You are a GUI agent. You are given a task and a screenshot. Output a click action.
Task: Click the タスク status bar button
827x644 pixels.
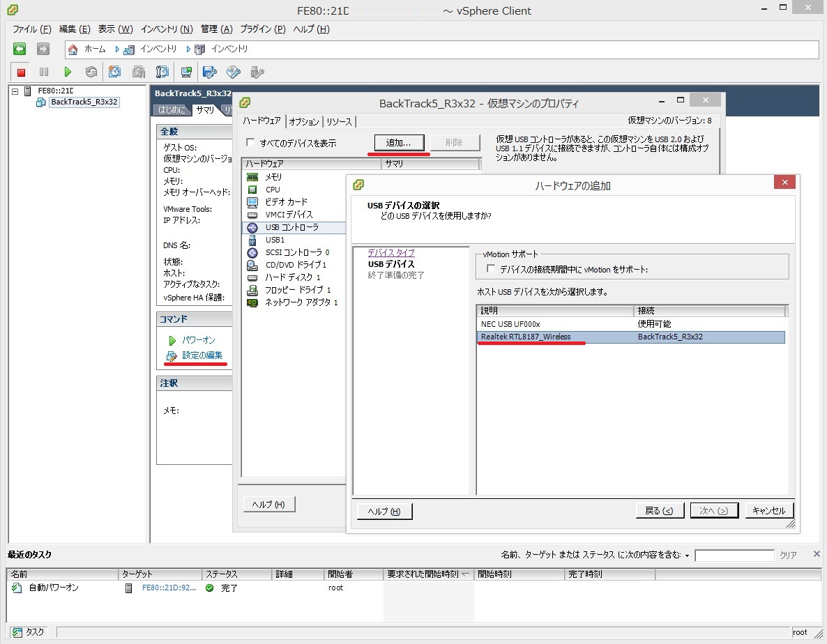coord(29,632)
